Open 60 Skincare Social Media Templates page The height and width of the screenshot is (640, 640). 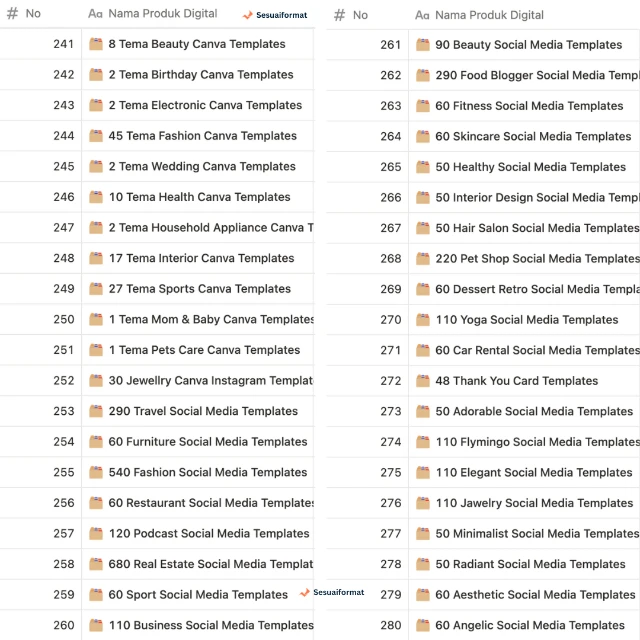(533, 136)
